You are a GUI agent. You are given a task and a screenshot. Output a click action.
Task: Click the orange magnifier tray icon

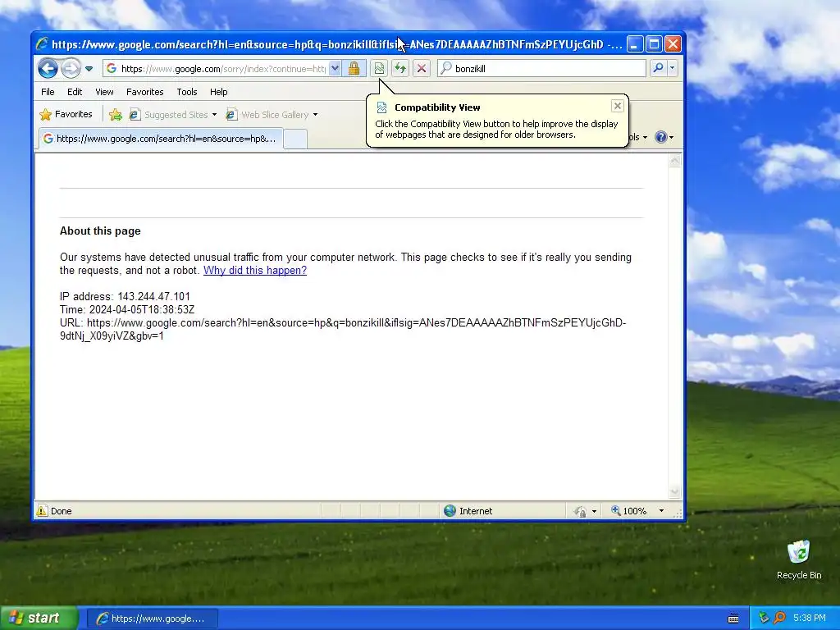[x=779, y=619]
